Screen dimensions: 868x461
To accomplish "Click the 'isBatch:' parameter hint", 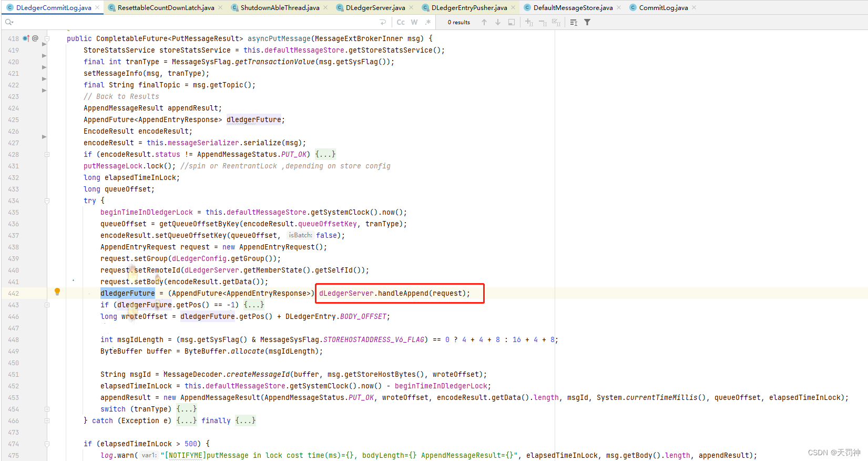I will pyautogui.click(x=300, y=235).
